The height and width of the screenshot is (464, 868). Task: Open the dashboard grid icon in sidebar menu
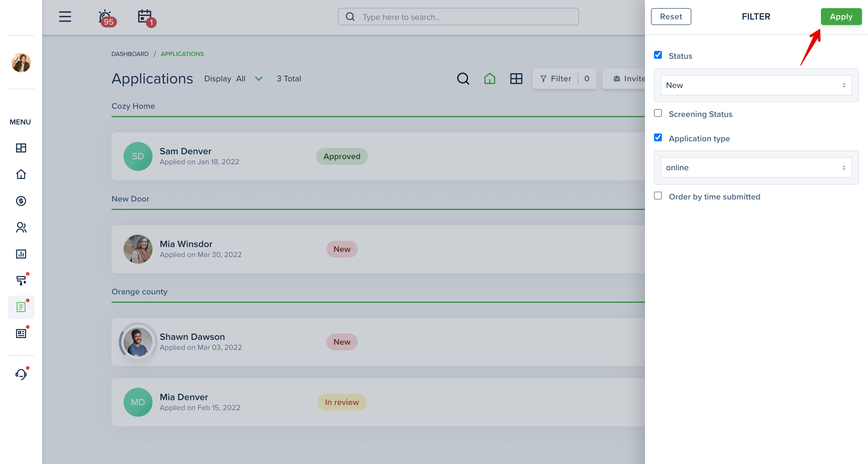coord(21,148)
